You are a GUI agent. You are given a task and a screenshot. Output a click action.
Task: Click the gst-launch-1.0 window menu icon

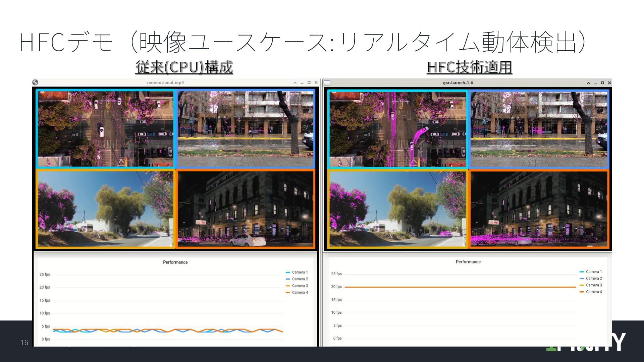tap(327, 83)
